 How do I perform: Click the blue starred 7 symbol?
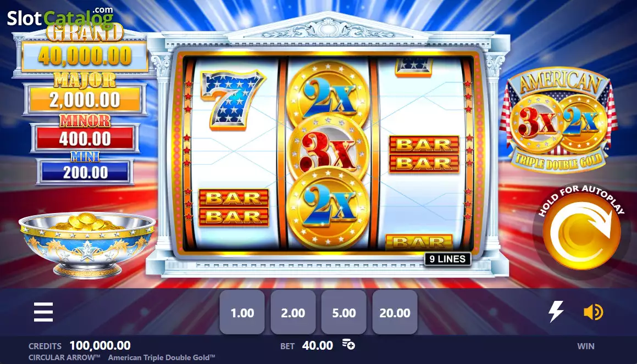click(232, 100)
